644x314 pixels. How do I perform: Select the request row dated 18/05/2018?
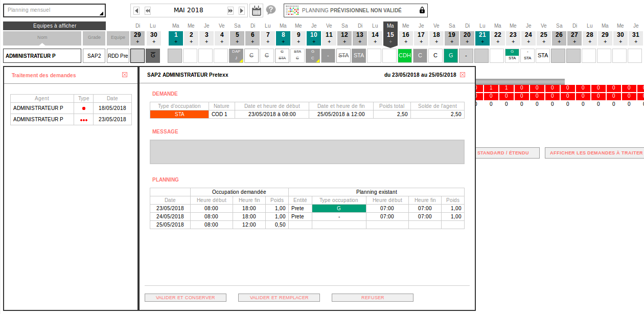click(x=71, y=108)
